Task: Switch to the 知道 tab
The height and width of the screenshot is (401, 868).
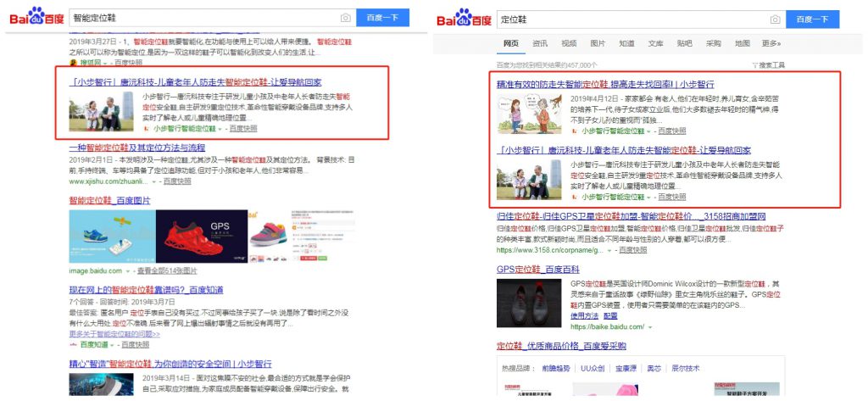Action: 626,44
